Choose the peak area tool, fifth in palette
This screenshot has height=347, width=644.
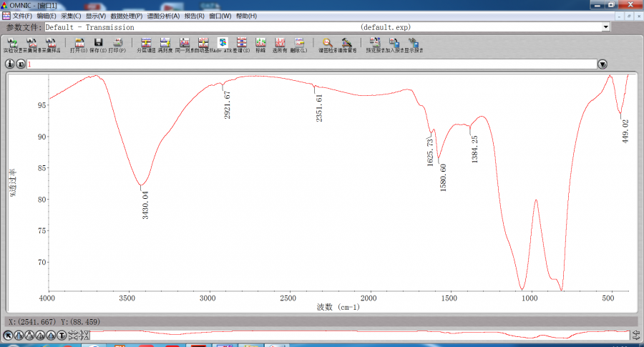click(x=51, y=336)
